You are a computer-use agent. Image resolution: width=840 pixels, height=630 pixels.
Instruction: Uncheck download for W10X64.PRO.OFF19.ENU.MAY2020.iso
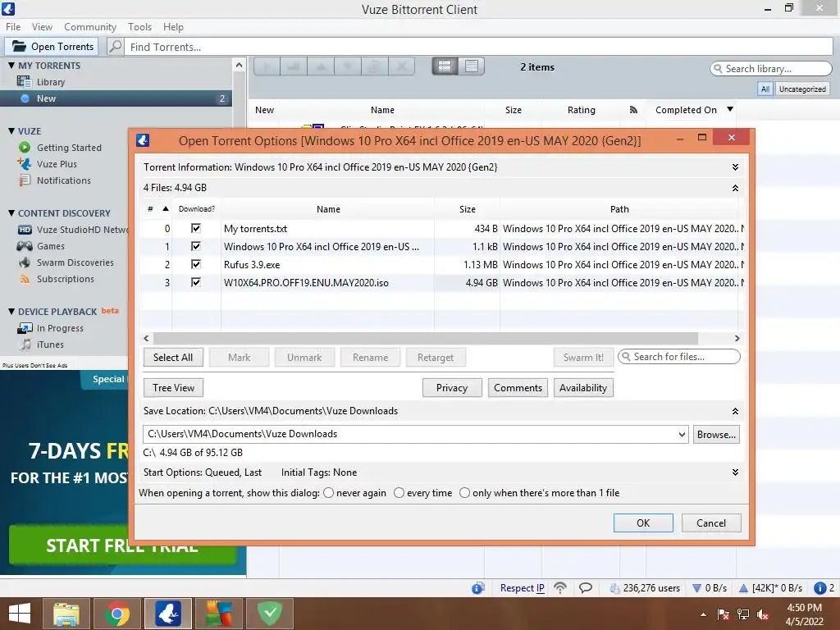tap(196, 282)
